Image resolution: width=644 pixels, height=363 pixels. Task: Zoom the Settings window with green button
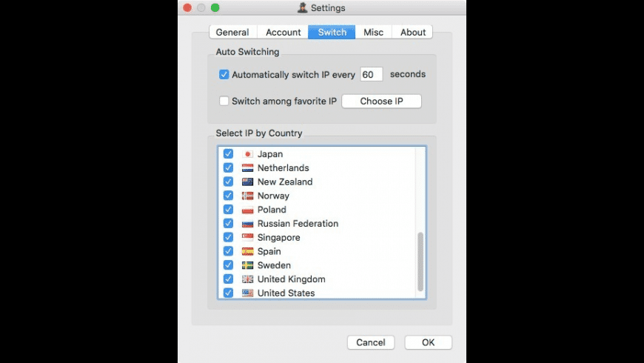coord(215,8)
